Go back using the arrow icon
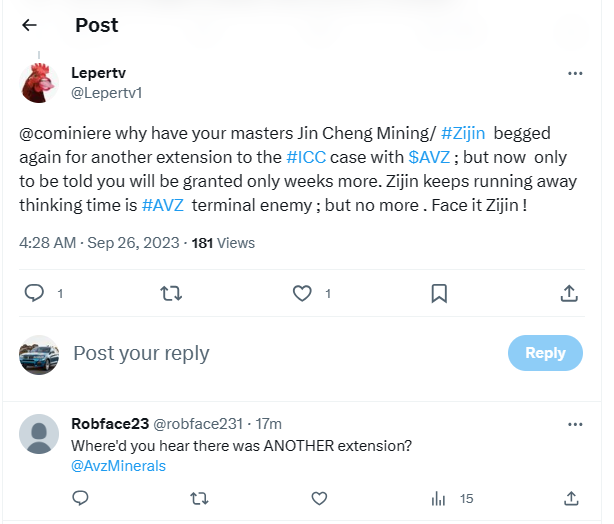 click(29, 25)
